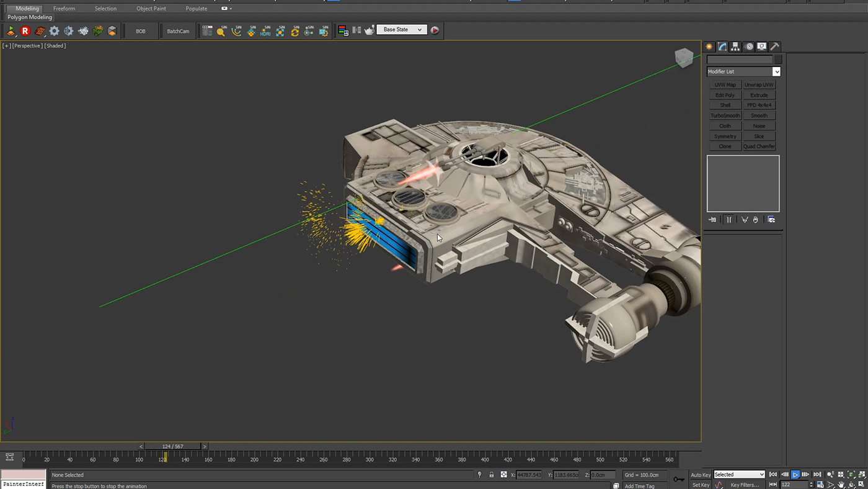
Task: Open the Selection ribbon tab
Action: (105, 9)
